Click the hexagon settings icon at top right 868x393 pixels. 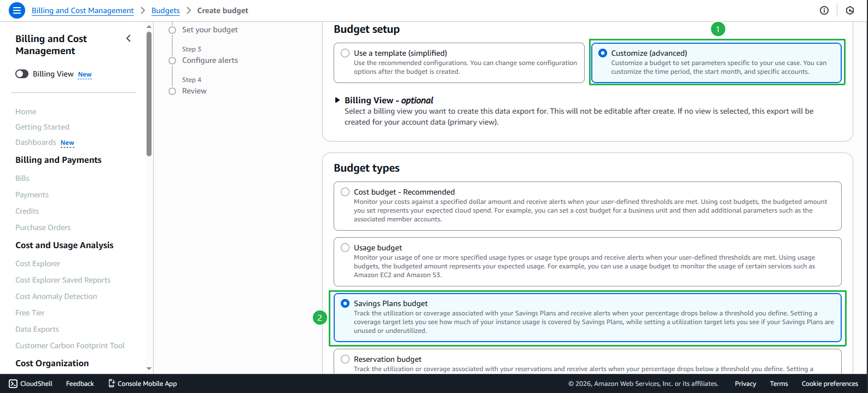coord(850,10)
